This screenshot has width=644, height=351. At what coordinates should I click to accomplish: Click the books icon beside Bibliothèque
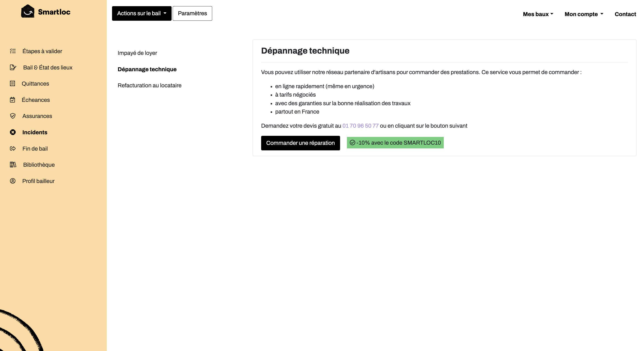pyautogui.click(x=13, y=164)
